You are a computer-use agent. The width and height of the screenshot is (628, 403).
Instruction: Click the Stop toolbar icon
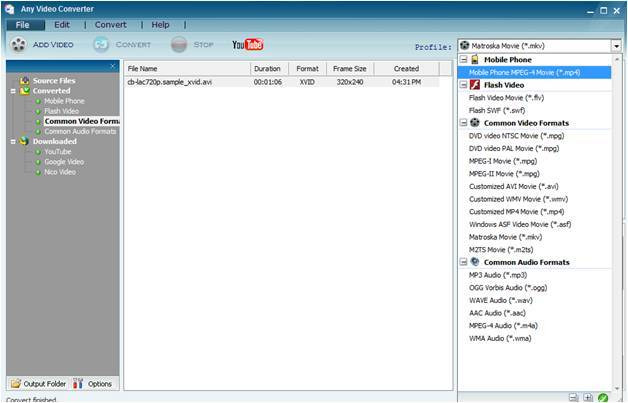pyautogui.click(x=179, y=44)
